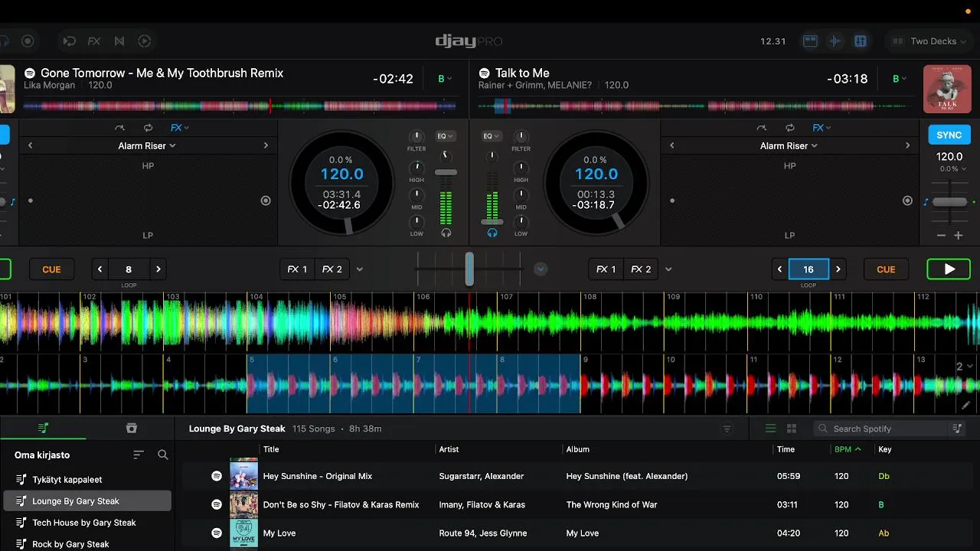Play the right deck

click(x=949, y=269)
